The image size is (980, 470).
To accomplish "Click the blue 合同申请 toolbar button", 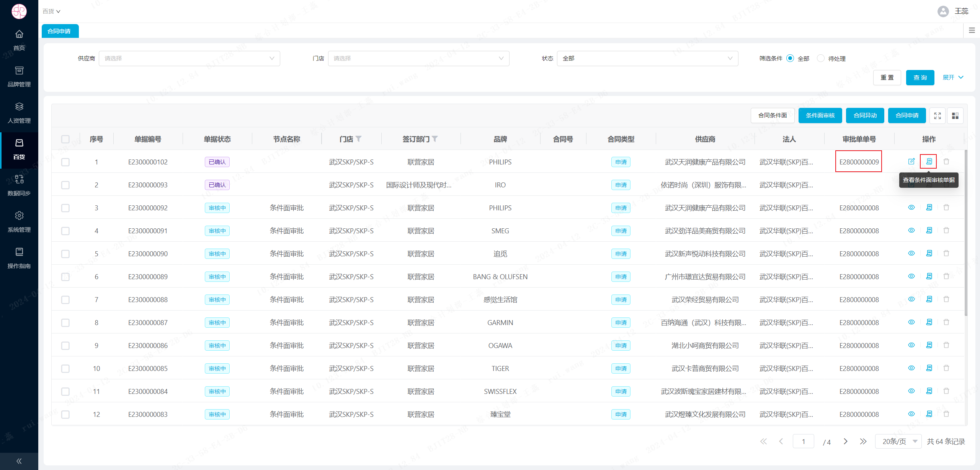I will tap(907, 115).
